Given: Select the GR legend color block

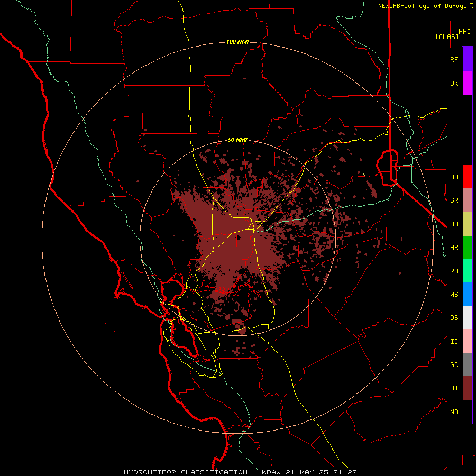Looking at the screenshot, I should [x=467, y=200].
